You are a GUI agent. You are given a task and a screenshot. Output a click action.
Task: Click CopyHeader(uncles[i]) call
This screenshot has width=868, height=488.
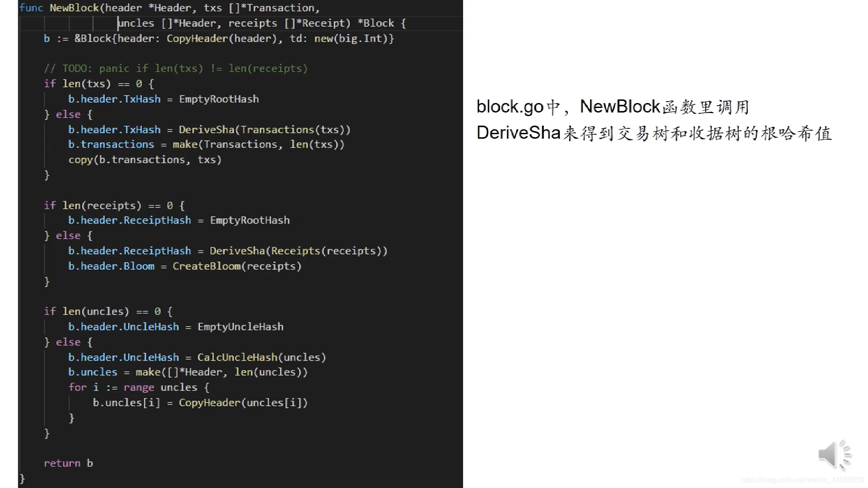click(243, 403)
